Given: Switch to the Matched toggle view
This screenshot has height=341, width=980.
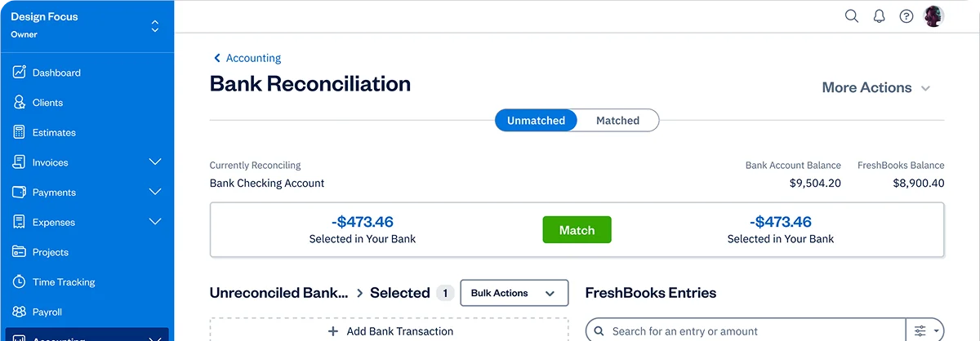Looking at the screenshot, I should pyautogui.click(x=617, y=121).
